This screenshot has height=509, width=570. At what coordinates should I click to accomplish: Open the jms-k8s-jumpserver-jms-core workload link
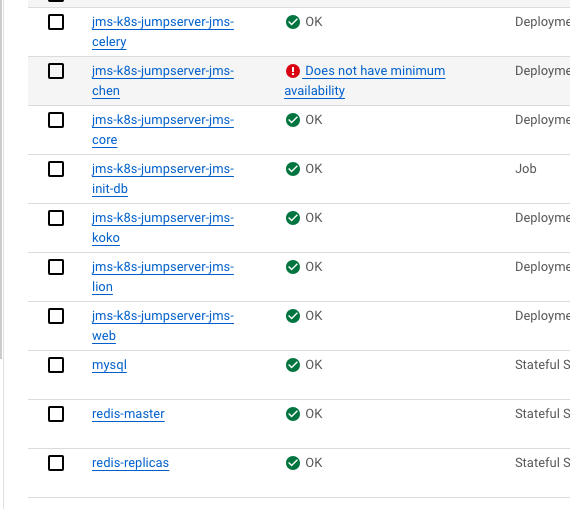pos(162,130)
